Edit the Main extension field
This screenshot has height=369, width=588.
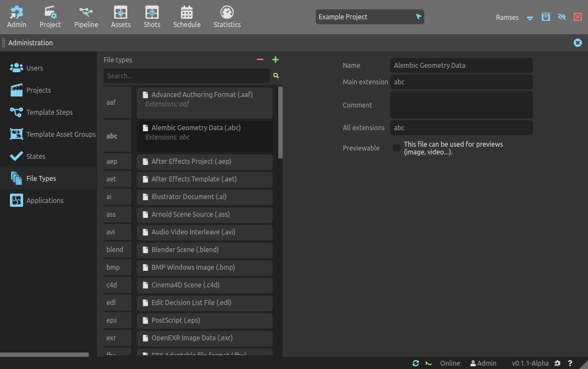(x=461, y=82)
